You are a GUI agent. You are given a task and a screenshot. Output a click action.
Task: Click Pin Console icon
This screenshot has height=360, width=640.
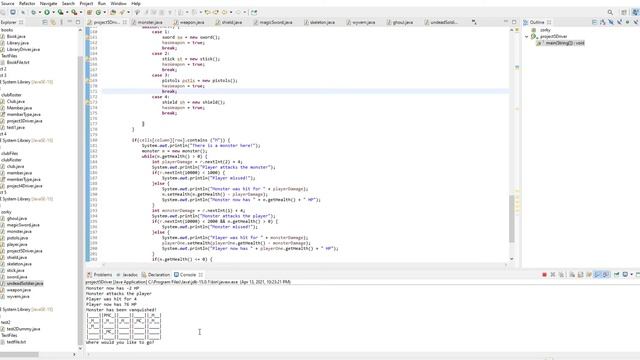click(x=616, y=275)
